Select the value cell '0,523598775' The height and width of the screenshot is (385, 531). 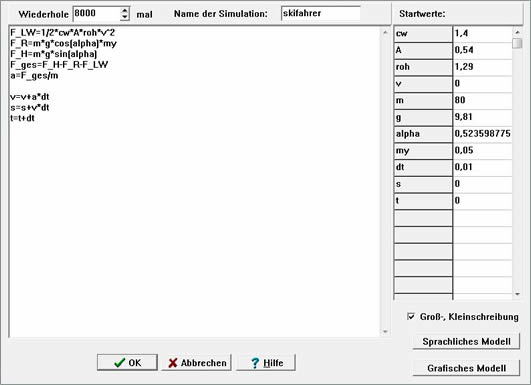coord(482,134)
